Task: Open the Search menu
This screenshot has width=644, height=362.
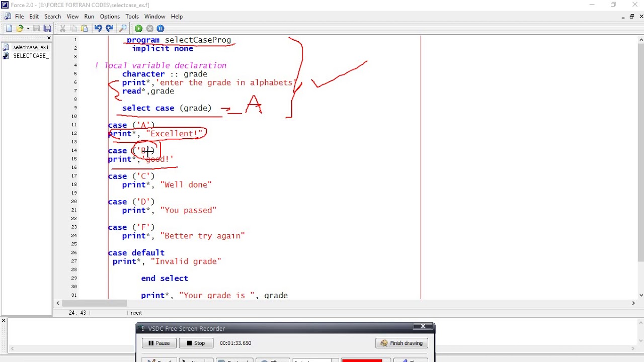Action: 53,17
